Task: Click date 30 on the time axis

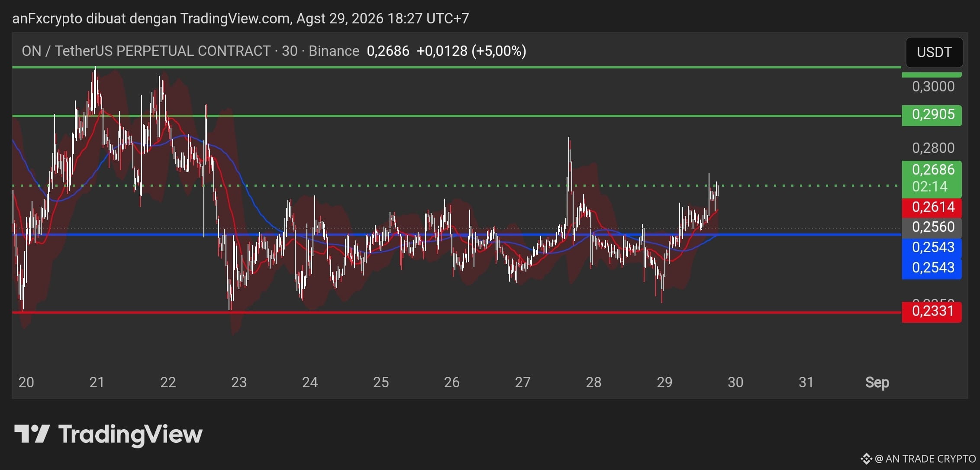Action: pyautogui.click(x=735, y=382)
